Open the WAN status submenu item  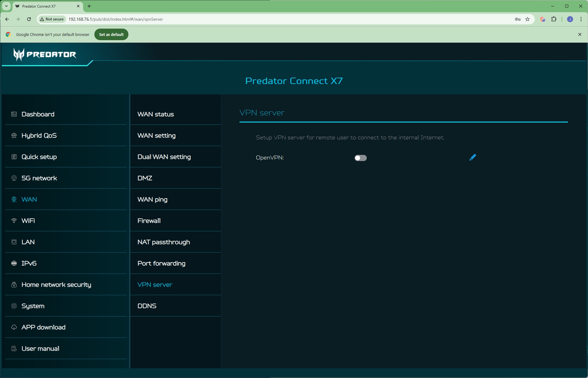[156, 114]
